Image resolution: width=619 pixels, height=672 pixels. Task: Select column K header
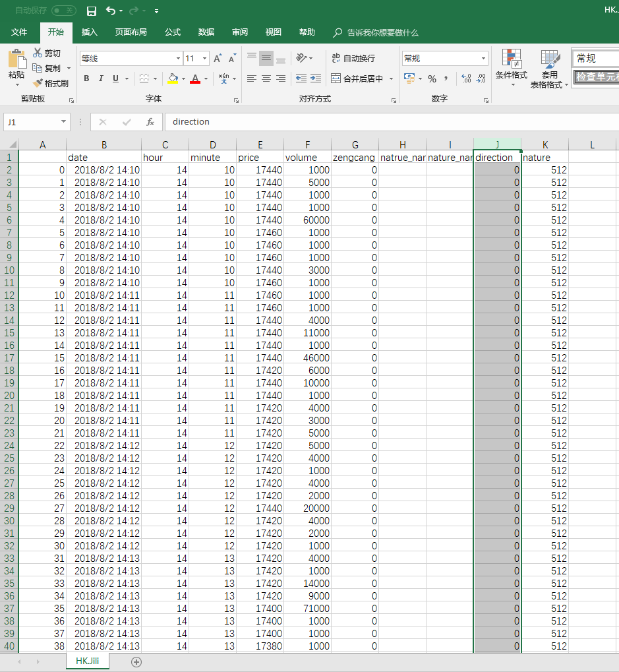coord(545,144)
